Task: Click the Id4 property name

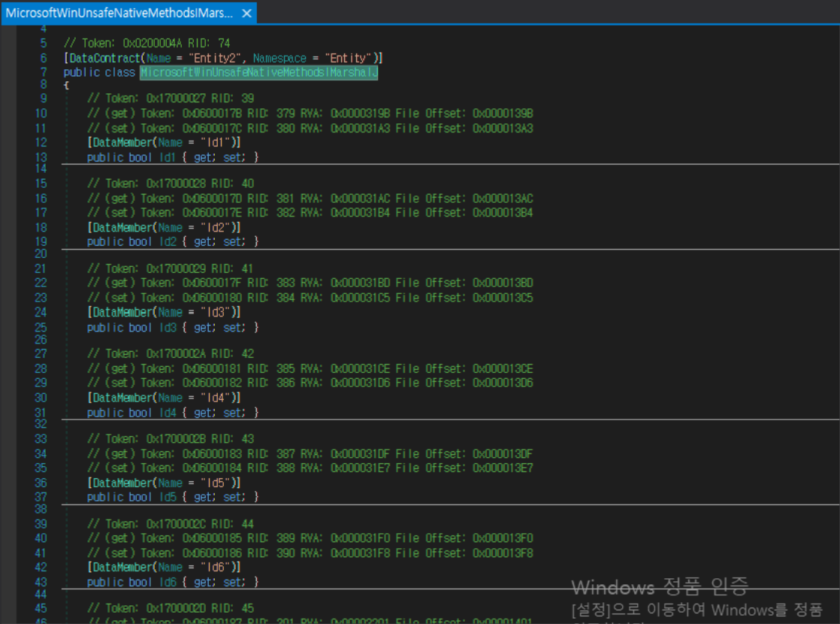Action: pyautogui.click(x=167, y=412)
